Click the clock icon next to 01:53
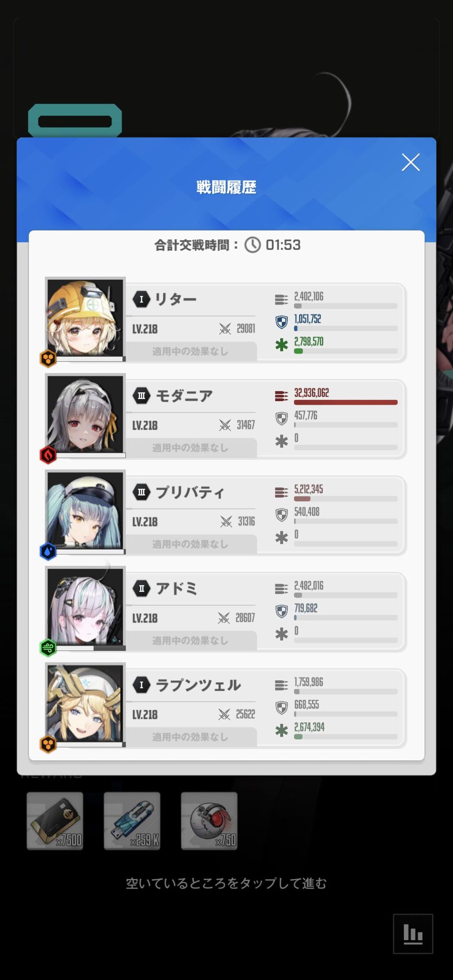The image size is (453, 980). coord(253,245)
